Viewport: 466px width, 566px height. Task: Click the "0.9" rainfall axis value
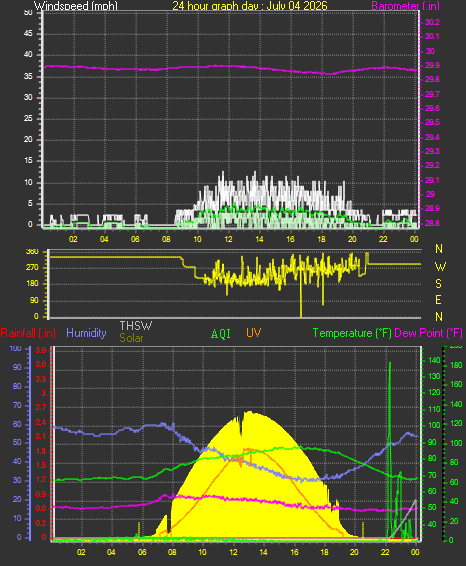41,494
